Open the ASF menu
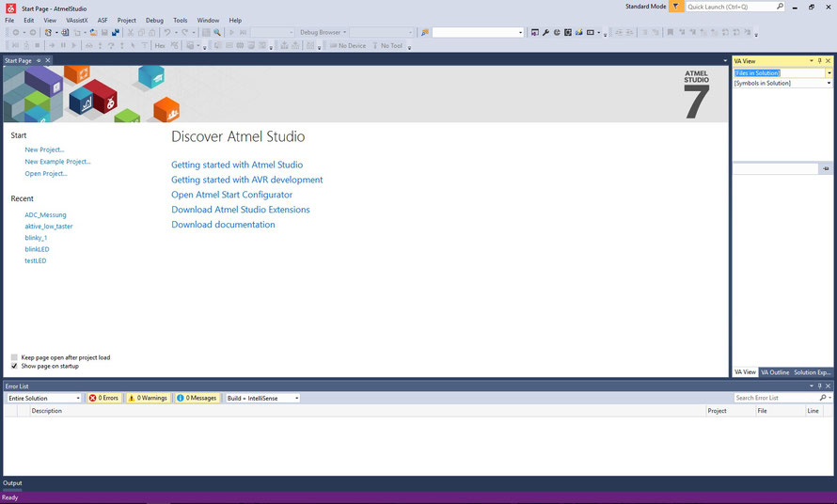This screenshot has height=504, width=837. pos(103,21)
